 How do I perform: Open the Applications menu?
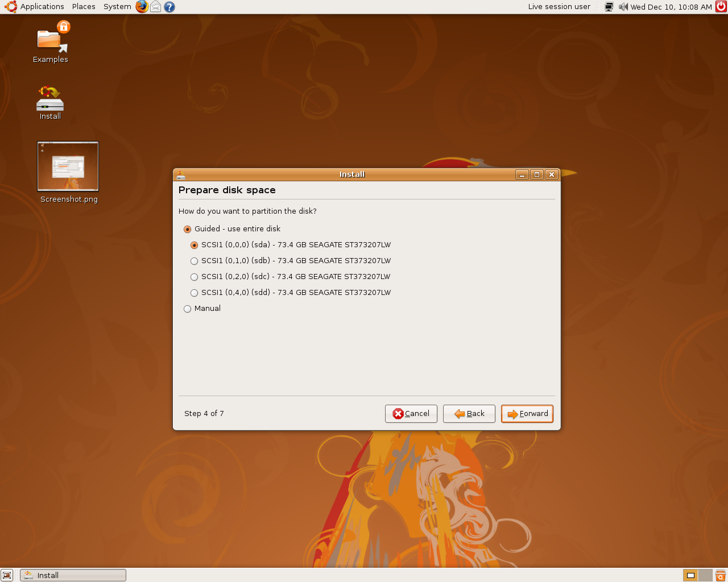pos(42,7)
